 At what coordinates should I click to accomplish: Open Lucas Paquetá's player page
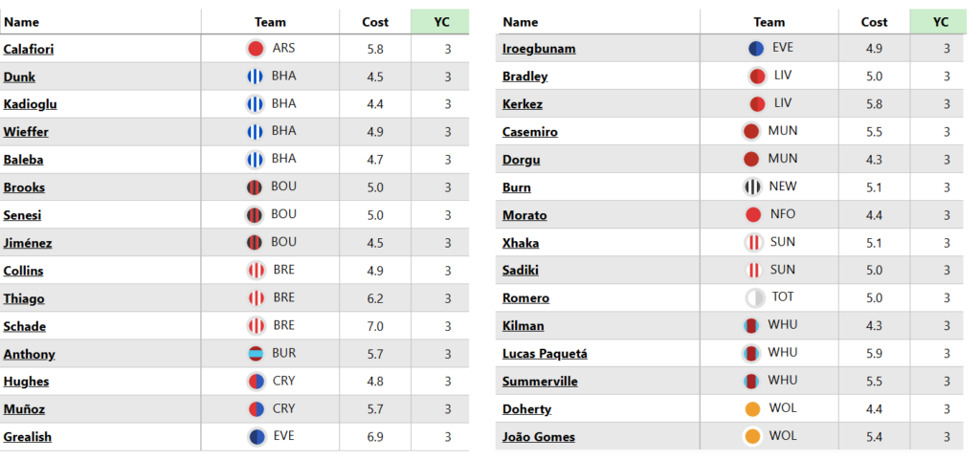tap(545, 354)
